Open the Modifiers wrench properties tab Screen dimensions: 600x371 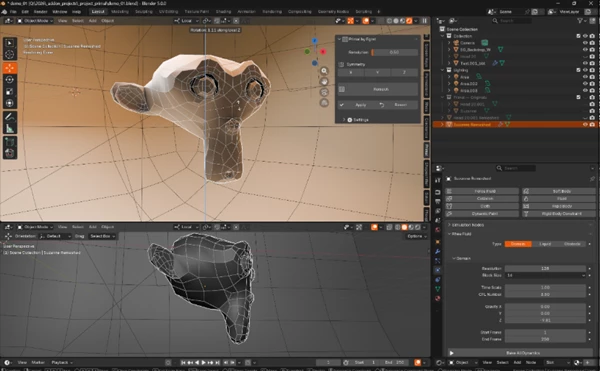pos(438,251)
